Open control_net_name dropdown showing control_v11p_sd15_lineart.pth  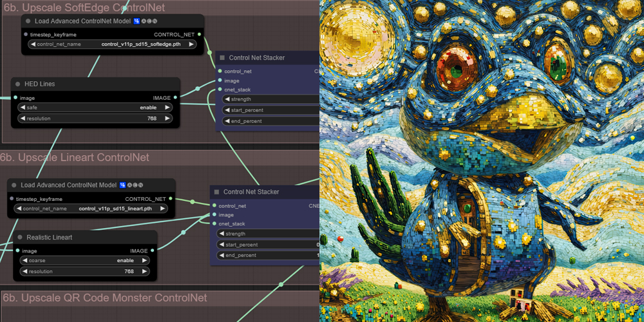[x=91, y=209]
